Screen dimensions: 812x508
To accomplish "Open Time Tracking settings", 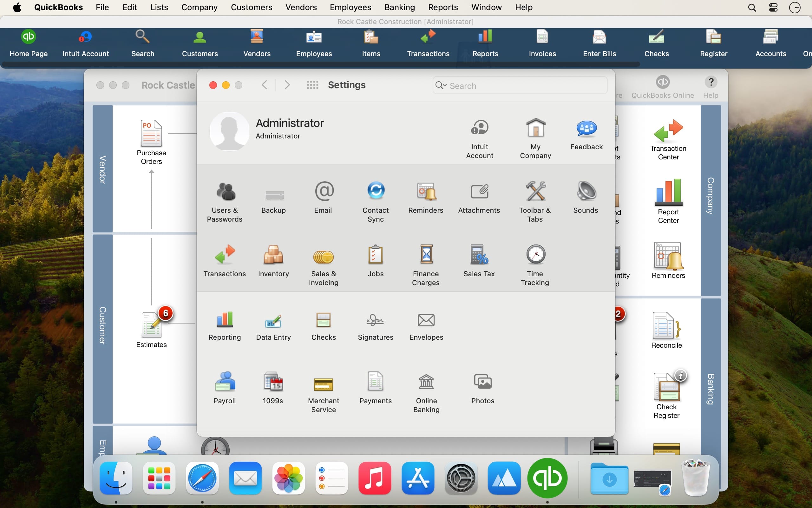I will tap(535, 265).
